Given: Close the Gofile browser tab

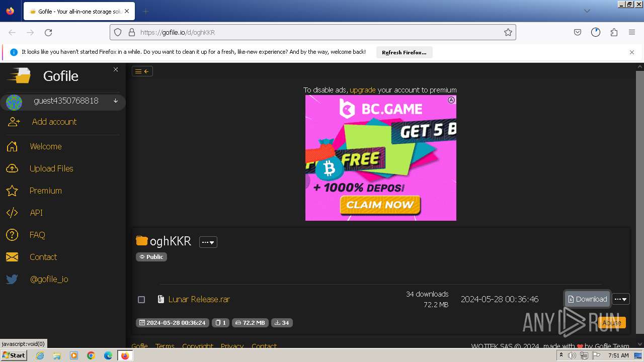Looking at the screenshot, I should pos(127,11).
